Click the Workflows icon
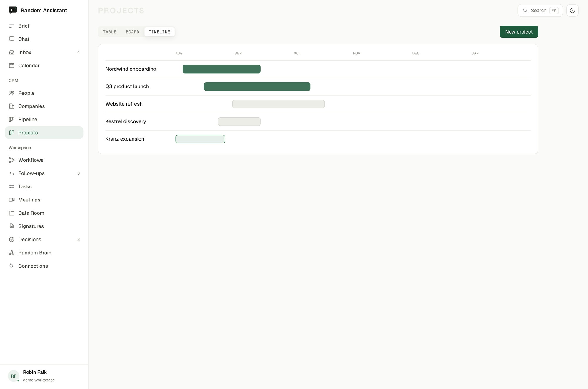This screenshot has height=389, width=588. 11,160
